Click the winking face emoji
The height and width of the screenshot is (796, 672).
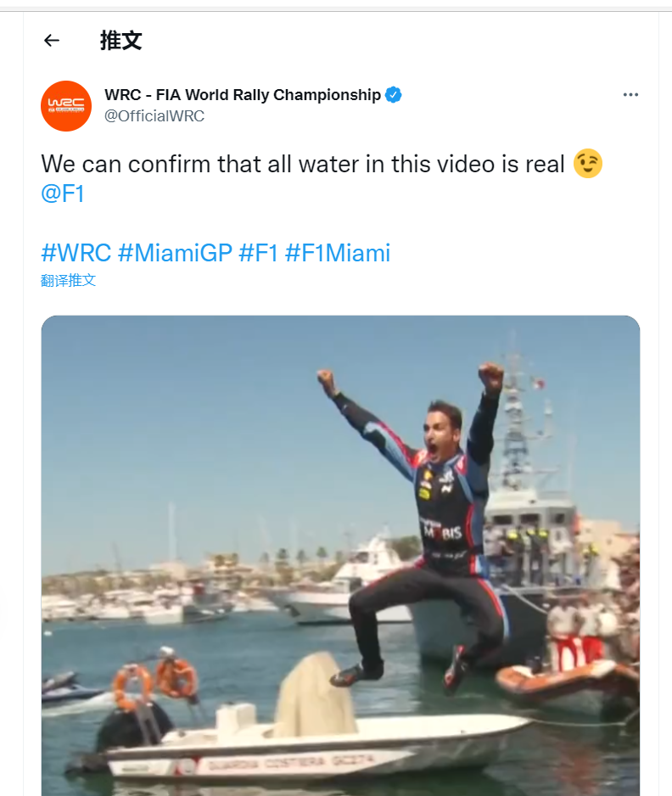[x=587, y=163]
